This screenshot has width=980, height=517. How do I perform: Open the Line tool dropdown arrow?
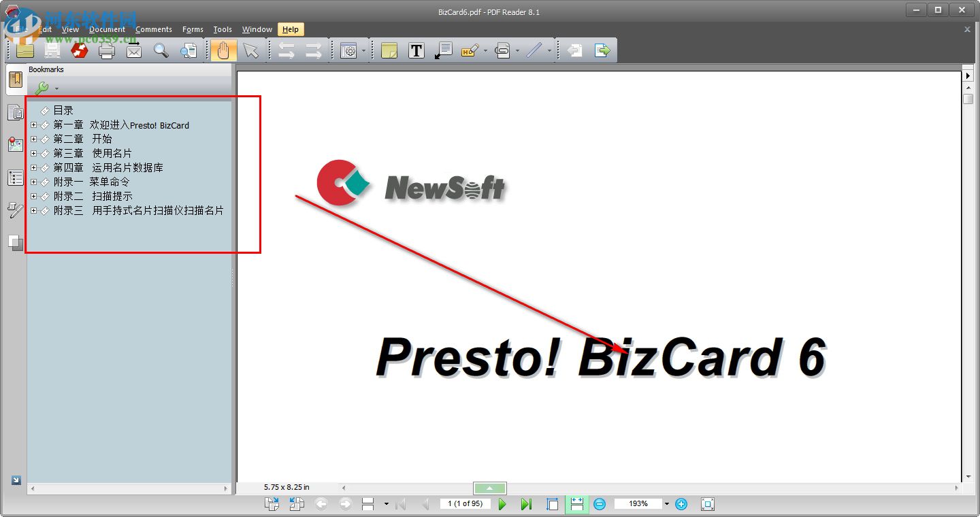point(549,51)
